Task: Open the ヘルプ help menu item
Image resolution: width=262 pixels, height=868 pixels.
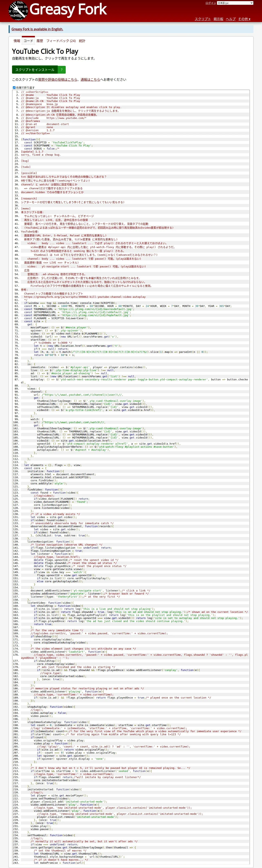Action: click(x=231, y=19)
